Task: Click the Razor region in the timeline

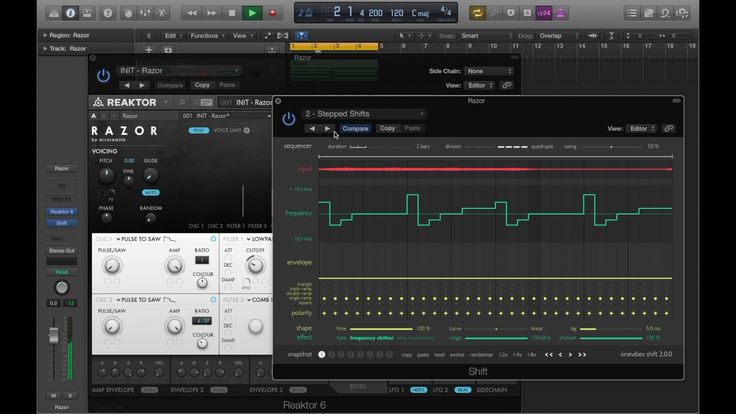Action: 334,67
